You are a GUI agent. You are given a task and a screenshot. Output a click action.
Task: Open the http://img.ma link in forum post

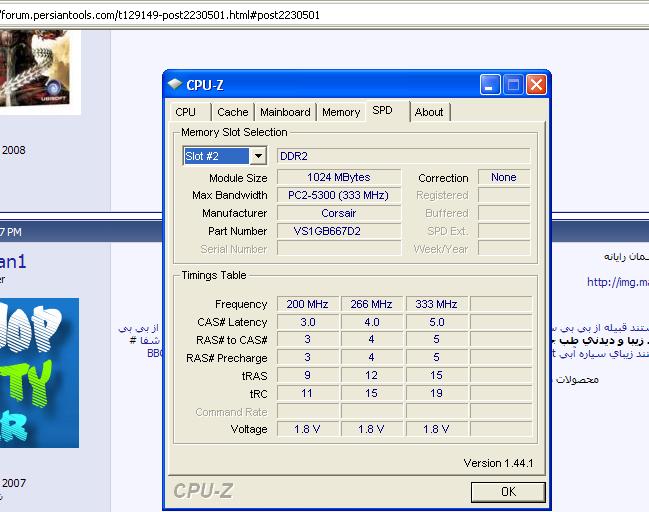point(618,282)
